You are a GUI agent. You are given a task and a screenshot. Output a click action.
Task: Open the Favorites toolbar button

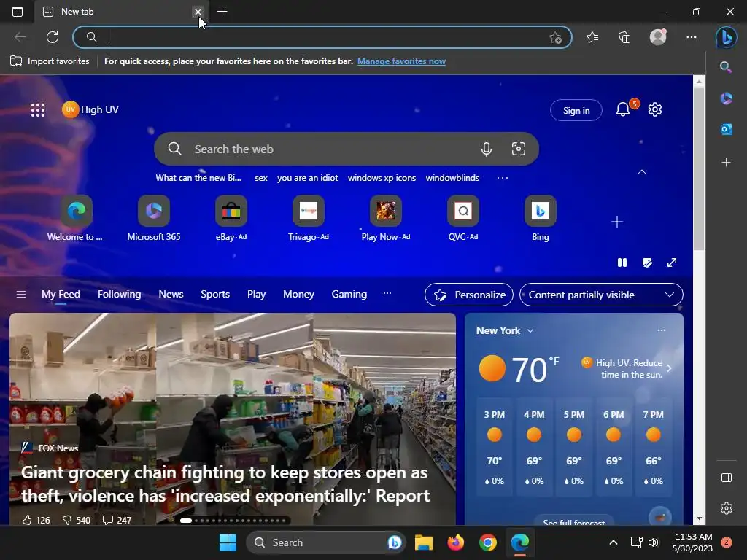tap(592, 37)
